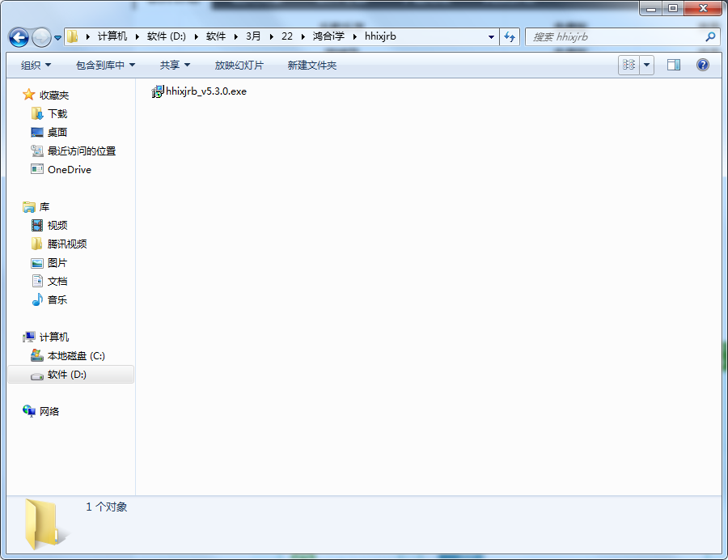Expand the 包含到库中 dropdown
The image size is (728, 560).
pos(105,65)
